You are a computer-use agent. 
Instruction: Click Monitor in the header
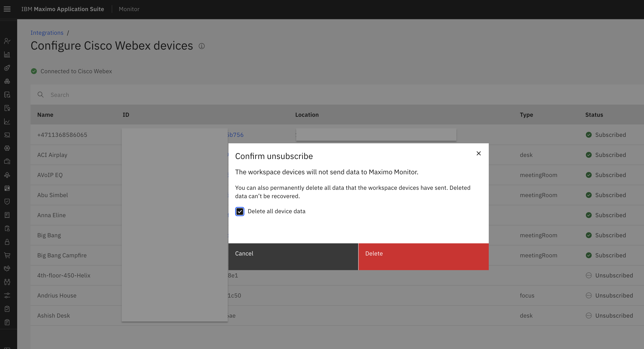pos(129,9)
